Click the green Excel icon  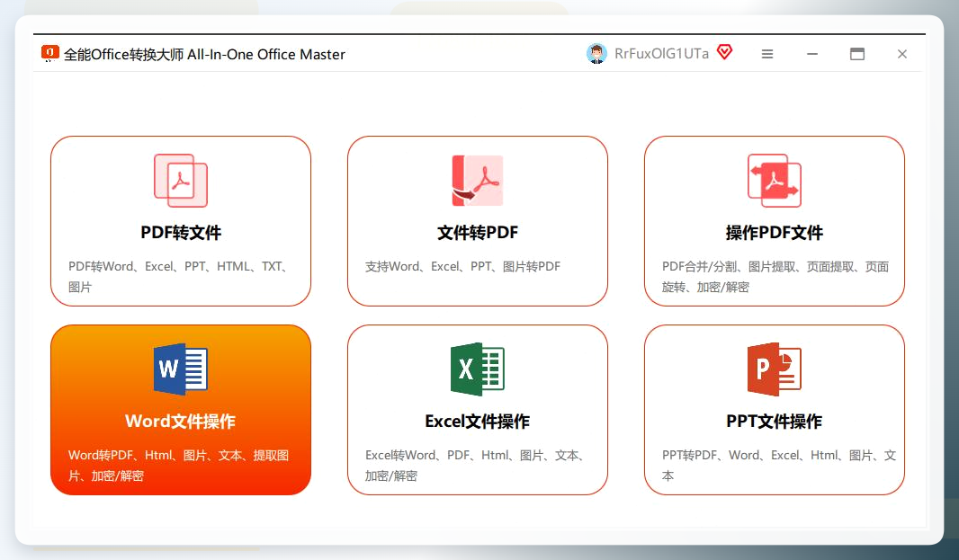pos(477,369)
